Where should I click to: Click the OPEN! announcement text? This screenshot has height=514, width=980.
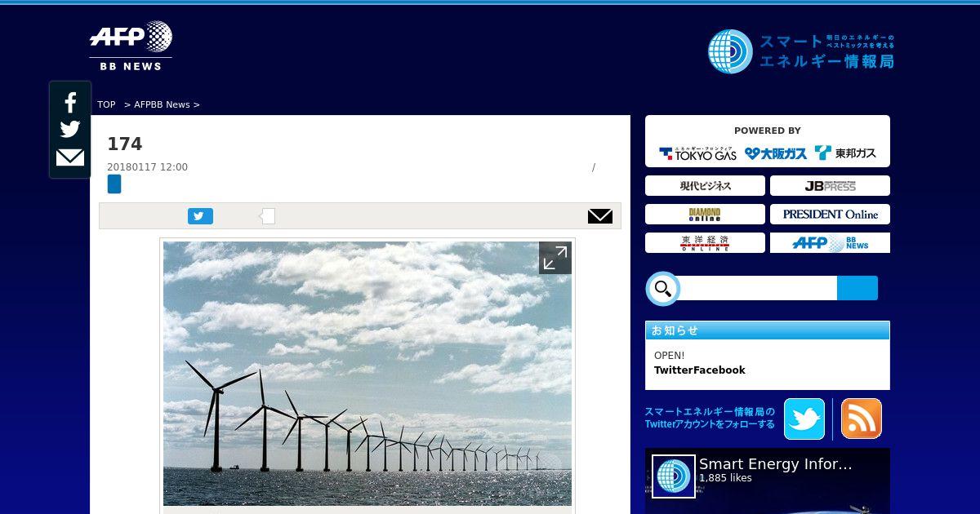click(x=670, y=356)
